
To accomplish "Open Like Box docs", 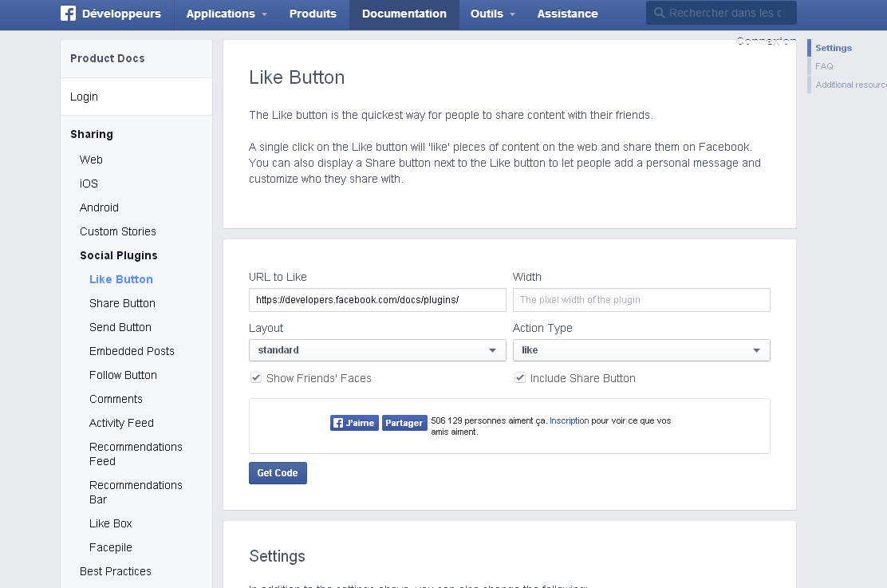I will [x=111, y=523].
